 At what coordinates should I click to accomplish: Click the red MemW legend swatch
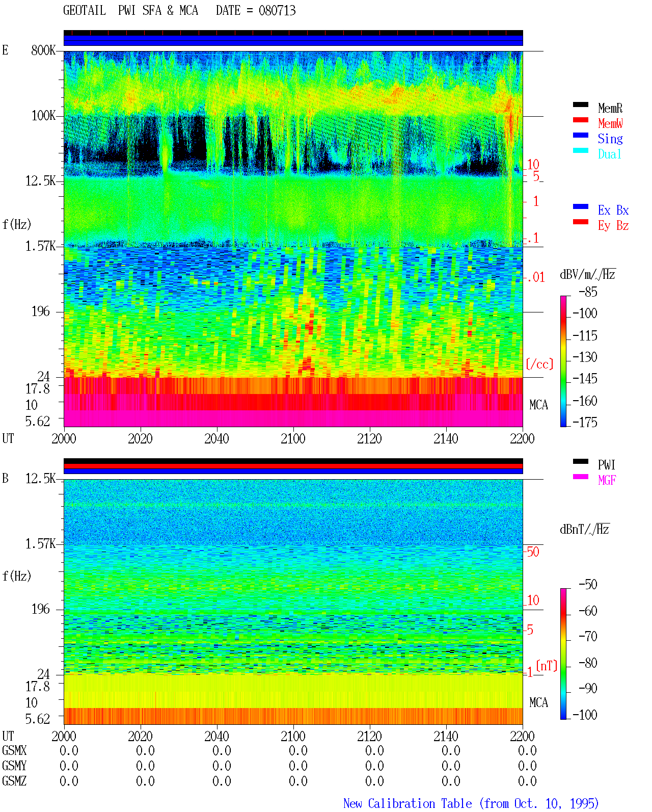581,120
